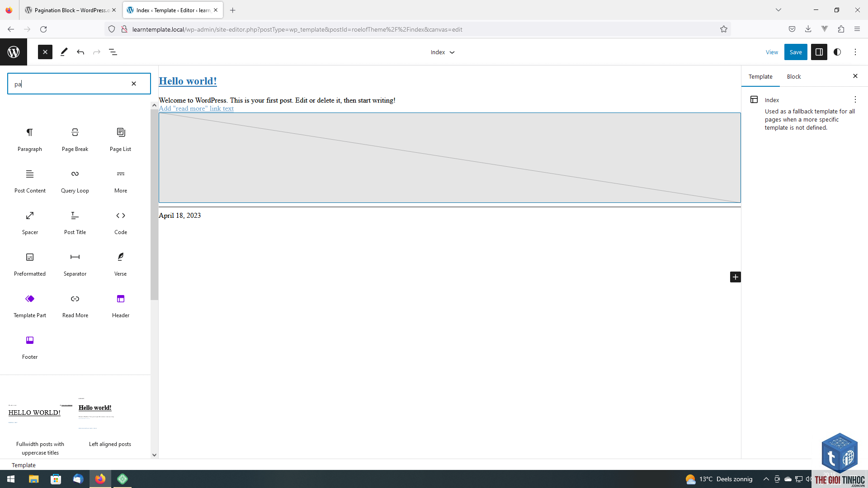Viewport: 868px width, 488px height.
Task: Insert the Read More block
Action: coord(75,305)
